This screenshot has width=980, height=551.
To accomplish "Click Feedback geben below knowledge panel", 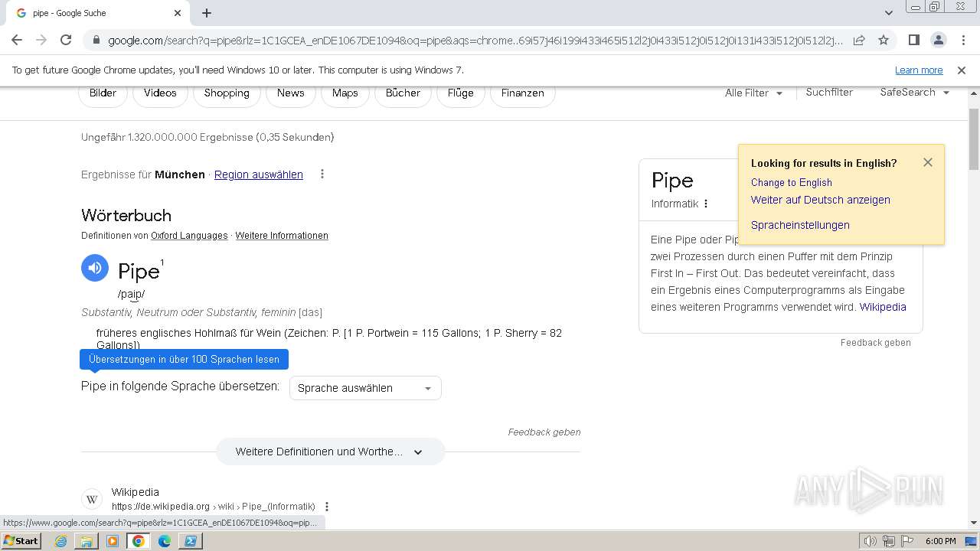I will tap(876, 343).
